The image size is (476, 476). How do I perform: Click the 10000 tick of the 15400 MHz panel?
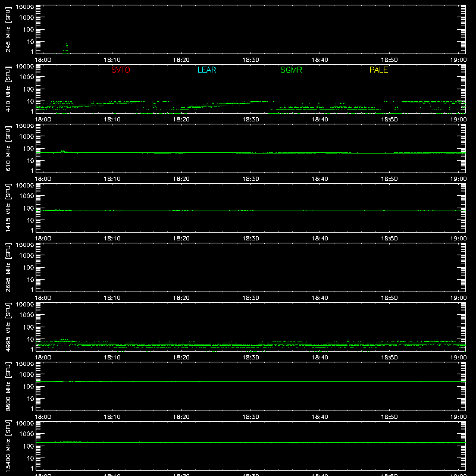tap(25, 424)
